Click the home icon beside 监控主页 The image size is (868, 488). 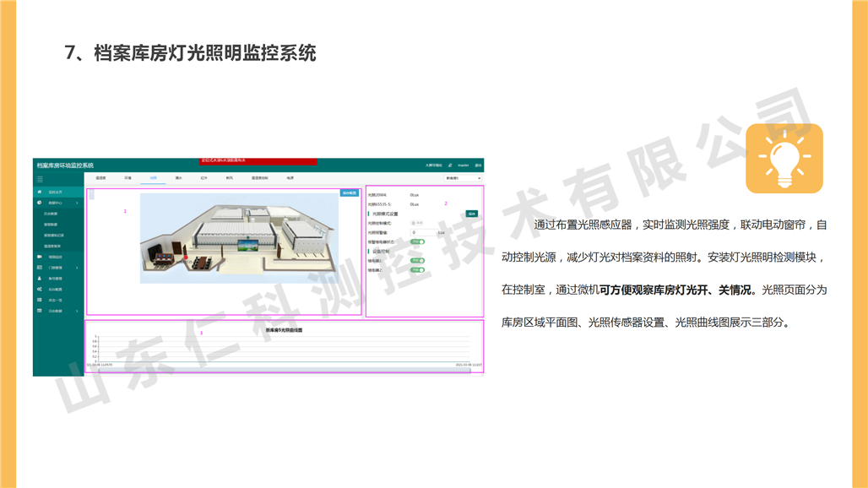coord(40,192)
